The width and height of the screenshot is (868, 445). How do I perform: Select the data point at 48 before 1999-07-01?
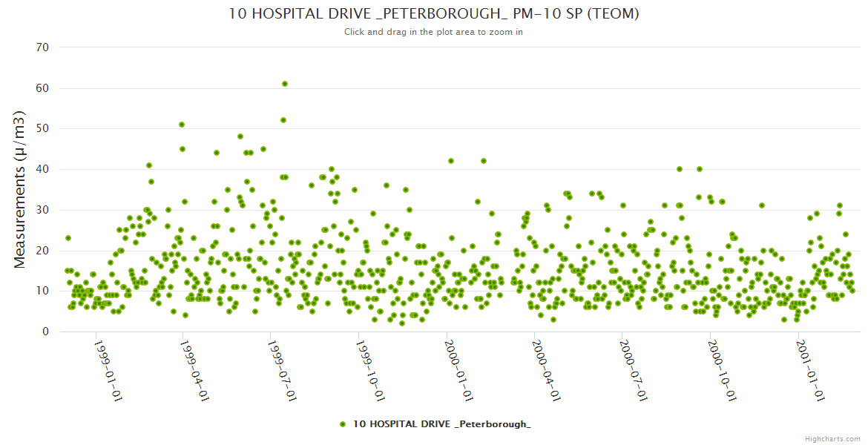pyautogui.click(x=240, y=136)
